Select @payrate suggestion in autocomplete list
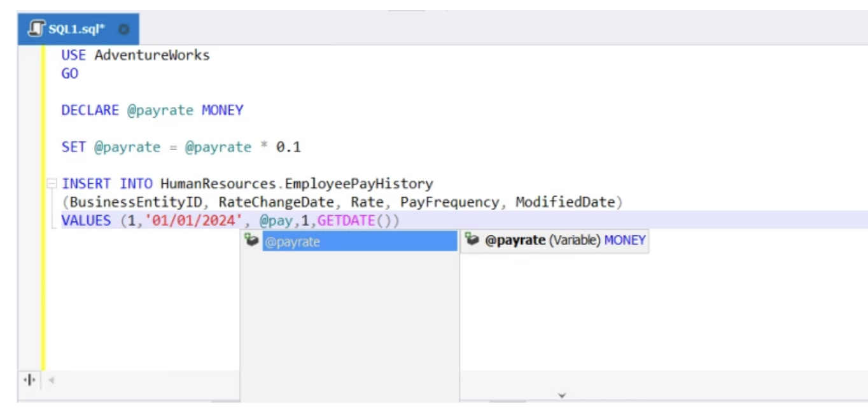The height and width of the screenshot is (420, 868). pos(360,241)
